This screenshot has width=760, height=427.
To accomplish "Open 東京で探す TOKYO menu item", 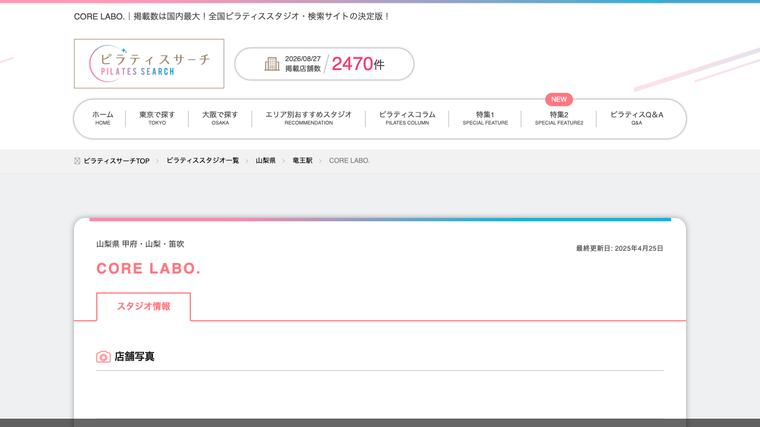I will pos(157,118).
